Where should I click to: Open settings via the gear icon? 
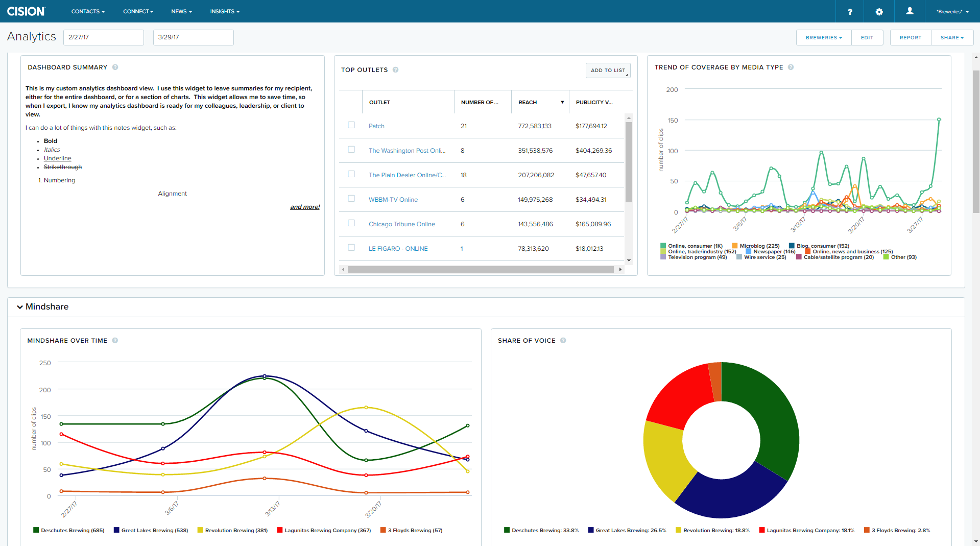[879, 12]
